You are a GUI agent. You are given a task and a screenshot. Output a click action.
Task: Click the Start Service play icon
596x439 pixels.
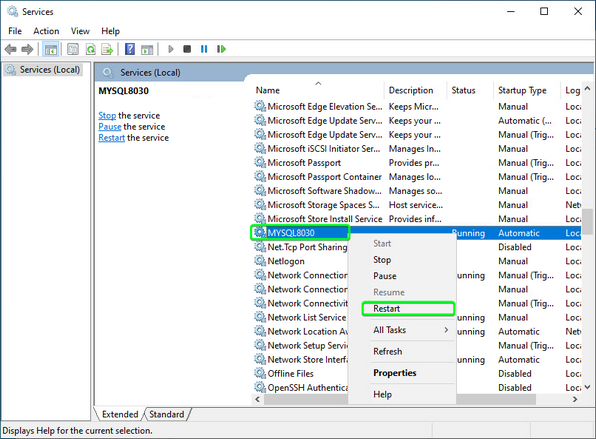171,49
